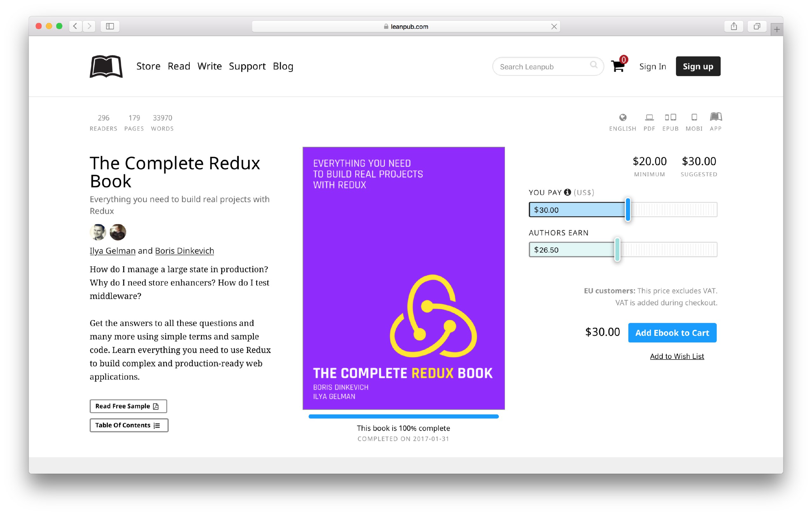The height and width of the screenshot is (515, 812).
Task: Open a new tab with plus
Action: (776, 30)
